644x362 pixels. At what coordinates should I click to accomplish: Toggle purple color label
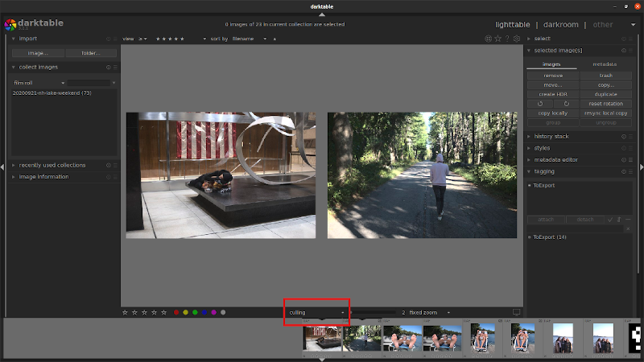click(x=214, y=312)
